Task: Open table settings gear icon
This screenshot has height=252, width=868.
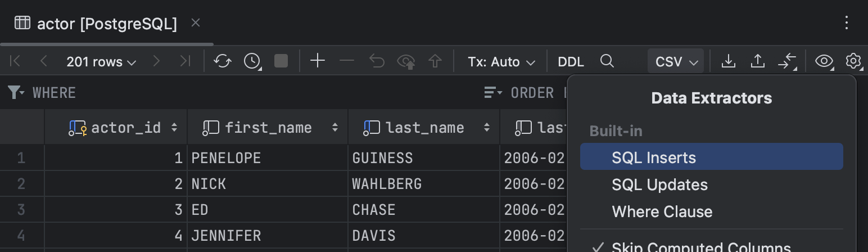Action: click(x=853, y=61)
